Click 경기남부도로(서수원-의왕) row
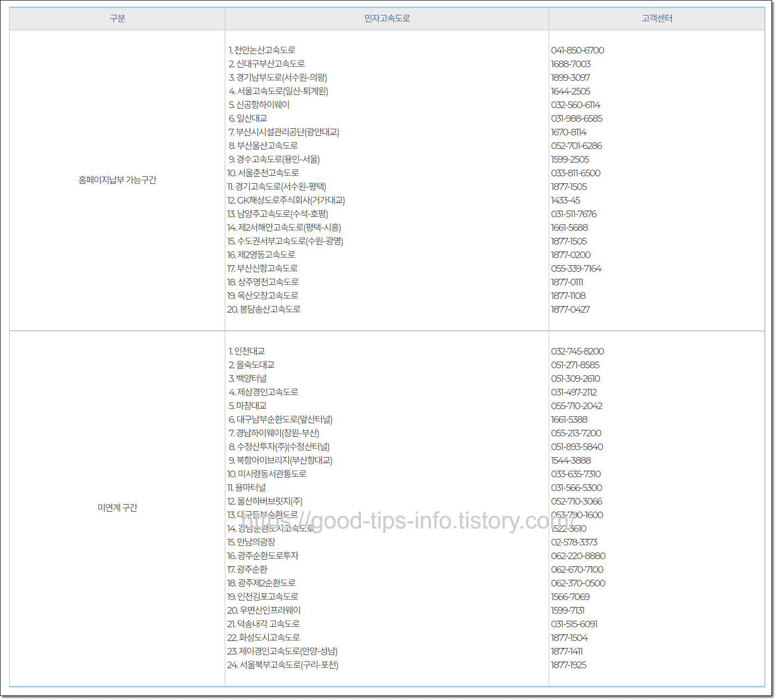The image size is (776, 700). point(278,77)
